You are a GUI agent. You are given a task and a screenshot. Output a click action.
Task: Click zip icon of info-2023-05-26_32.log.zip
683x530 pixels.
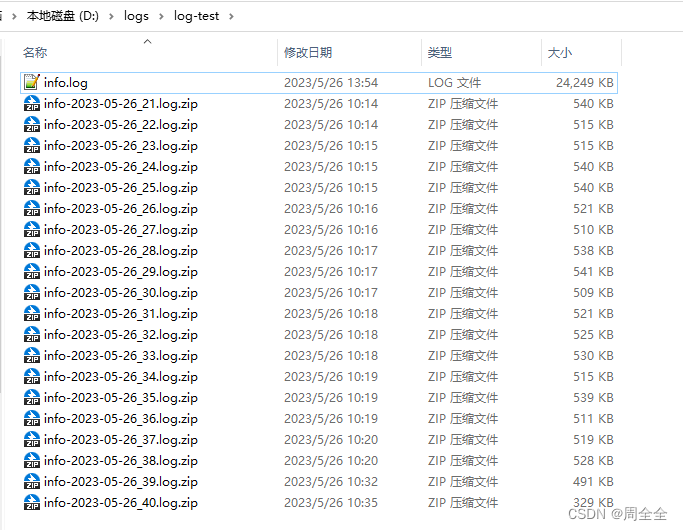[x=32, y=334]
